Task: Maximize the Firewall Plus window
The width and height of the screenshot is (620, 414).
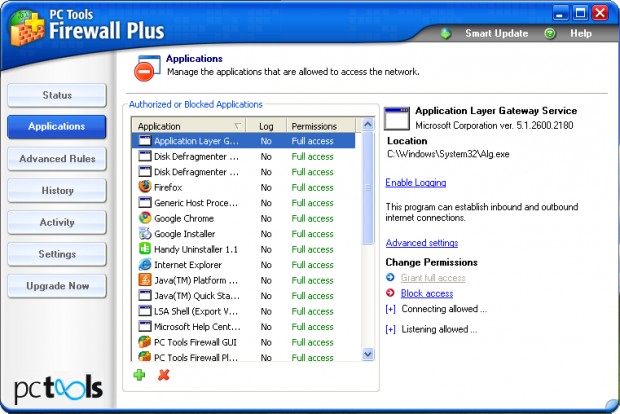Action: click(580, 13)
